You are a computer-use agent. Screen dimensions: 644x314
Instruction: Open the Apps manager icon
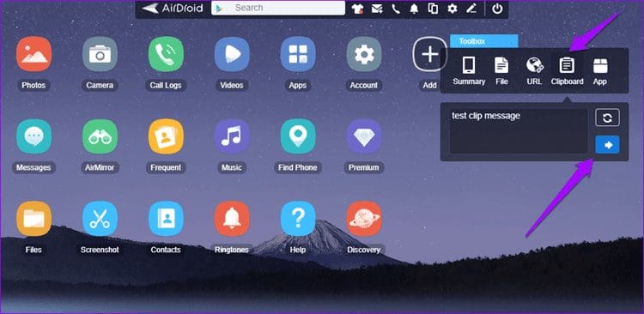point(298,54)
